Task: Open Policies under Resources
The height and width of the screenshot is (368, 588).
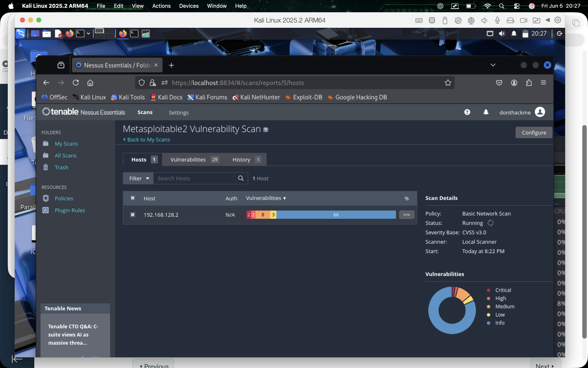Action: click(64, 198)
